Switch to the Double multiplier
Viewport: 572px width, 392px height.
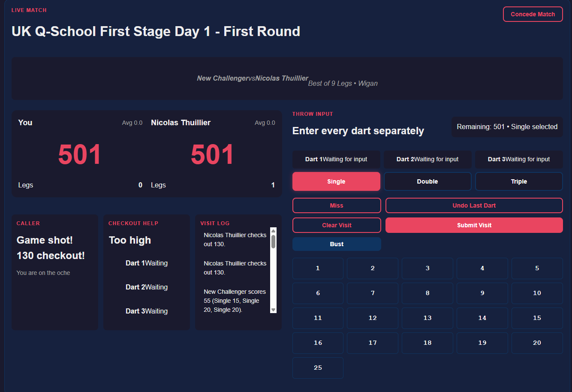point(427,181)
